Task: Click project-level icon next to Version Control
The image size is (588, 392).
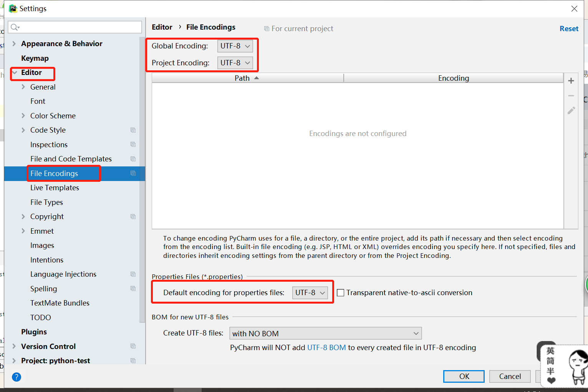Action: pos(133,346)
